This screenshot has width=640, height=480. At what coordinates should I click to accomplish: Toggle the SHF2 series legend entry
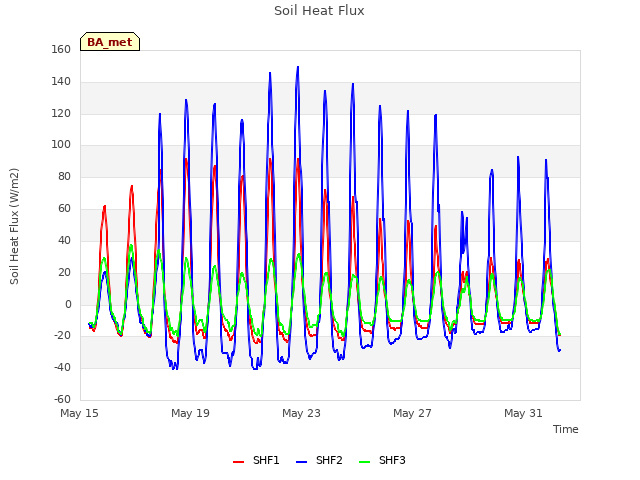pyautogui.click(x=319, y=460)
